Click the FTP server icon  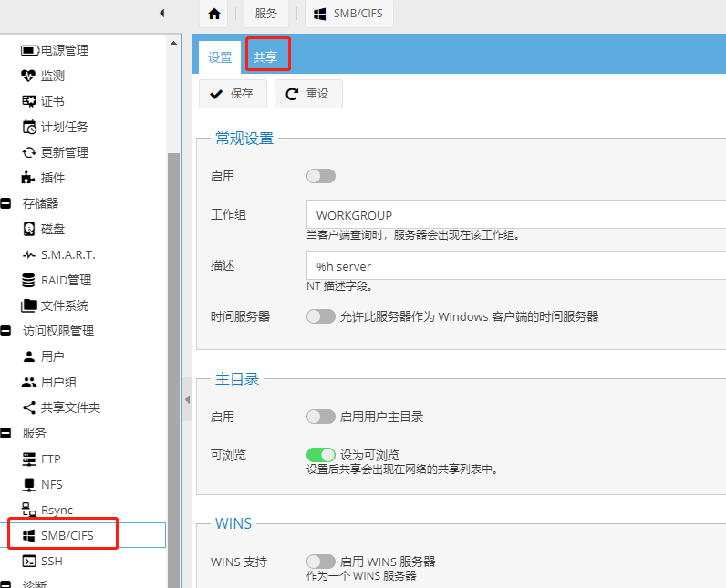(x=28, y=459)
